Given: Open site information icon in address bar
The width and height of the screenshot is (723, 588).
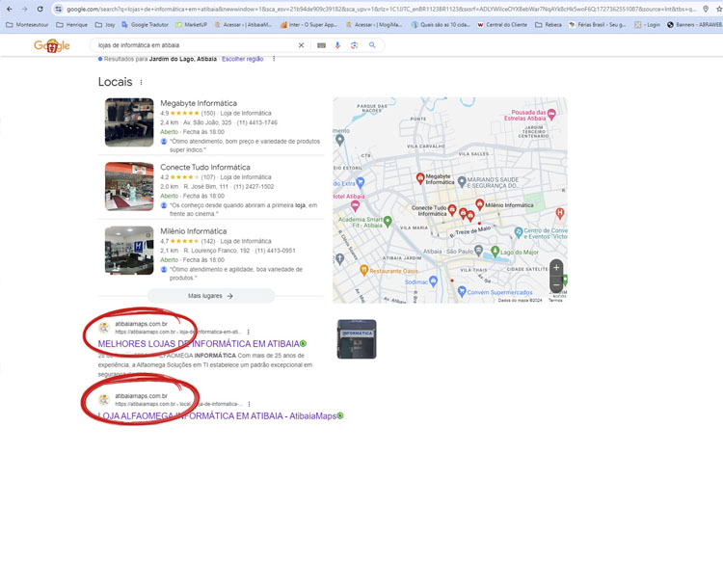Looking at the screenshot, I should [x=59, y=9].
